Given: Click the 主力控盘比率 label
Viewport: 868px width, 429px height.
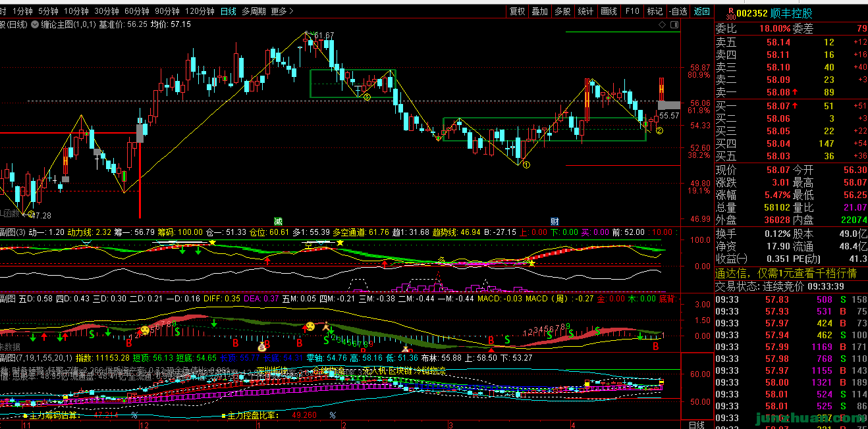Looking at the screenshot, I should [253, 416].
